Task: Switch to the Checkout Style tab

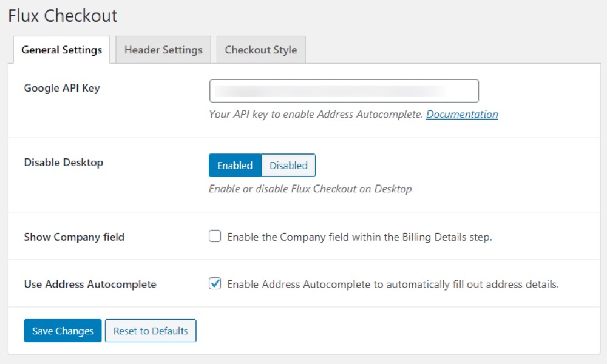Action: click(x=261, y=50)
